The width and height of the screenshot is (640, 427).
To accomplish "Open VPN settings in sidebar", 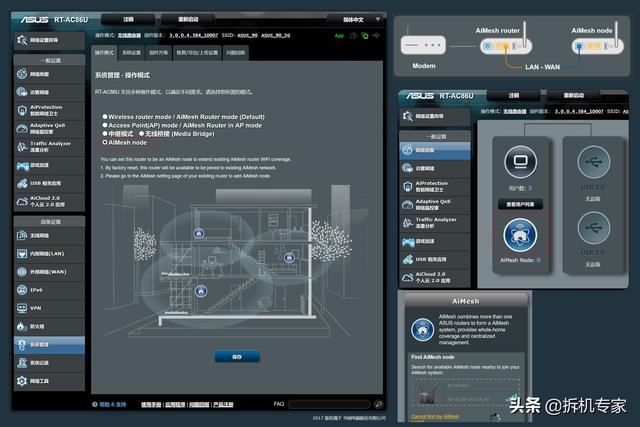I will (49, 308).
